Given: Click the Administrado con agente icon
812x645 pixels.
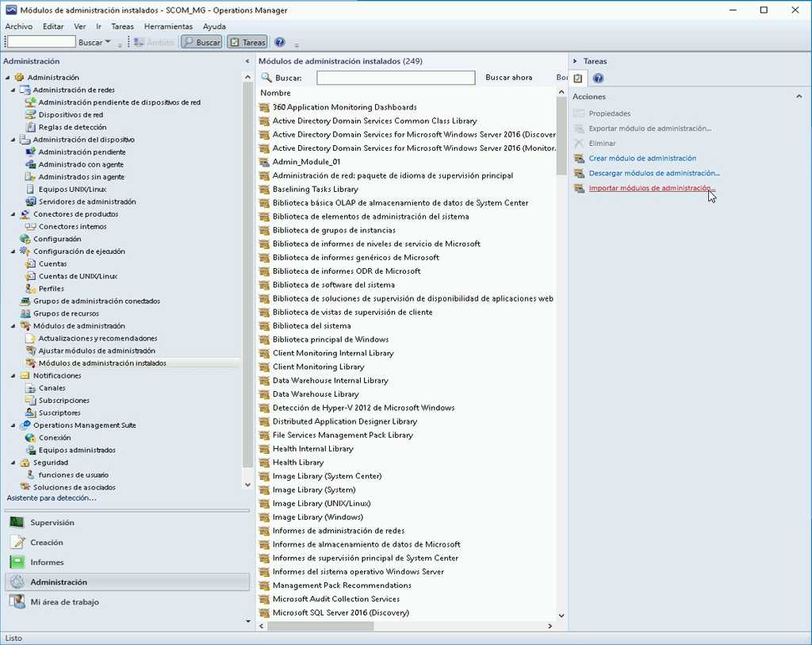Looking at the screenshot, I should click(31, 165).
